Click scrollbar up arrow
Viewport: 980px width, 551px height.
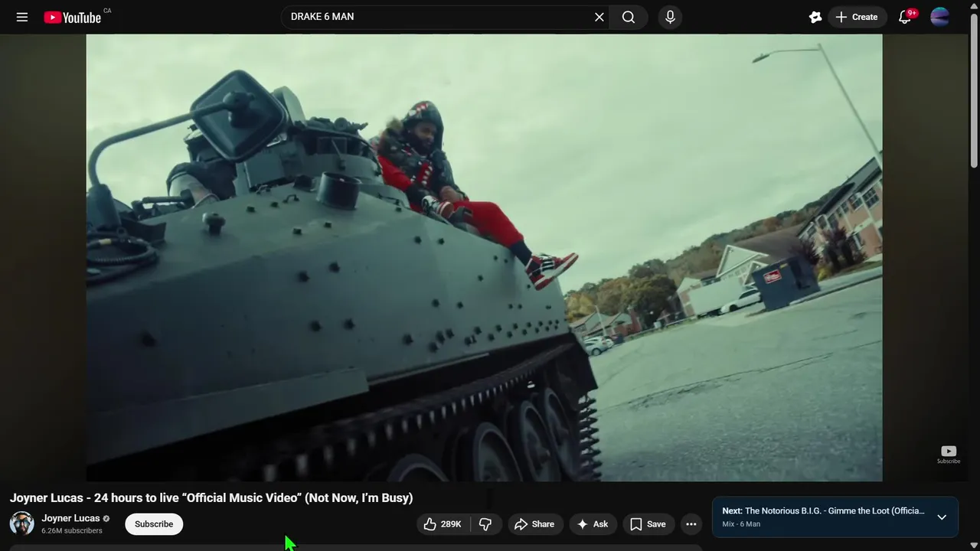point(974,5)
